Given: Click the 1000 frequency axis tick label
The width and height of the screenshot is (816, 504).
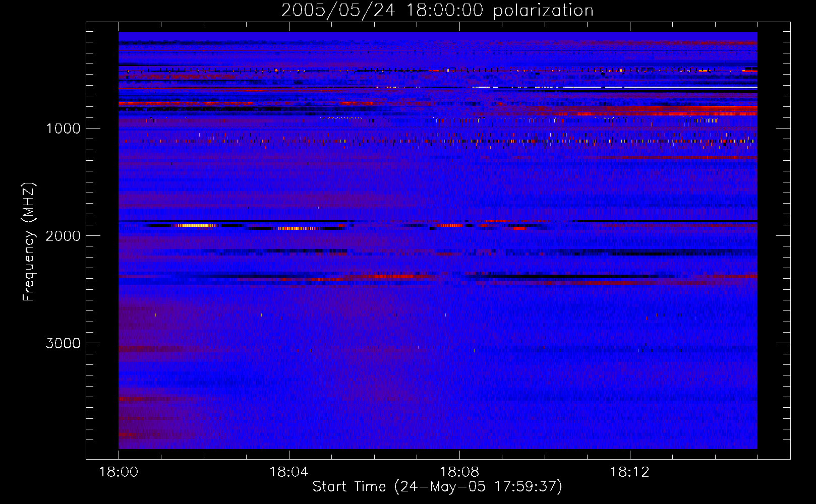Looking at the screenshot, I should [63, 129].
